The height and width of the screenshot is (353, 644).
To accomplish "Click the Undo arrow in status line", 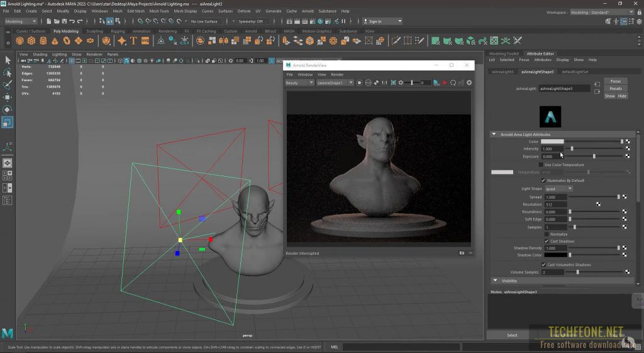I will tap(72, 21).
